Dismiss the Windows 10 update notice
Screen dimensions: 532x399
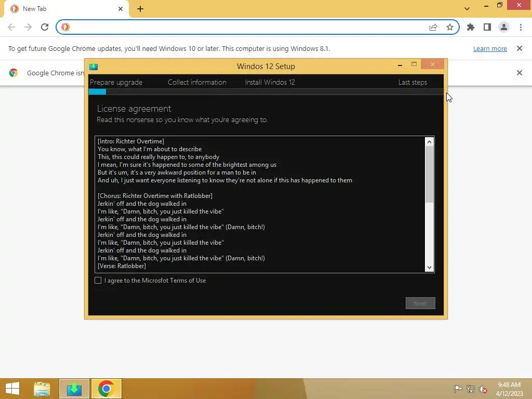pos(520,48)
